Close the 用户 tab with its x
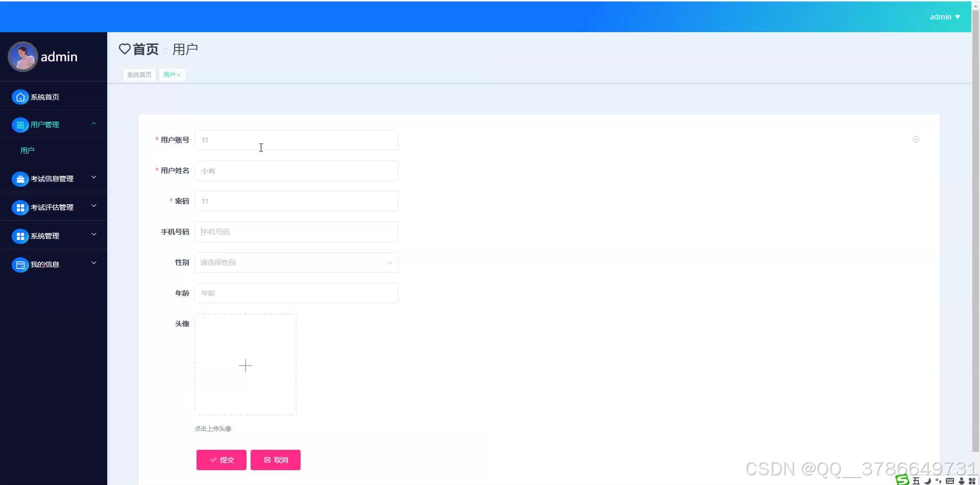The image size is (980, 485). (179, 75)
